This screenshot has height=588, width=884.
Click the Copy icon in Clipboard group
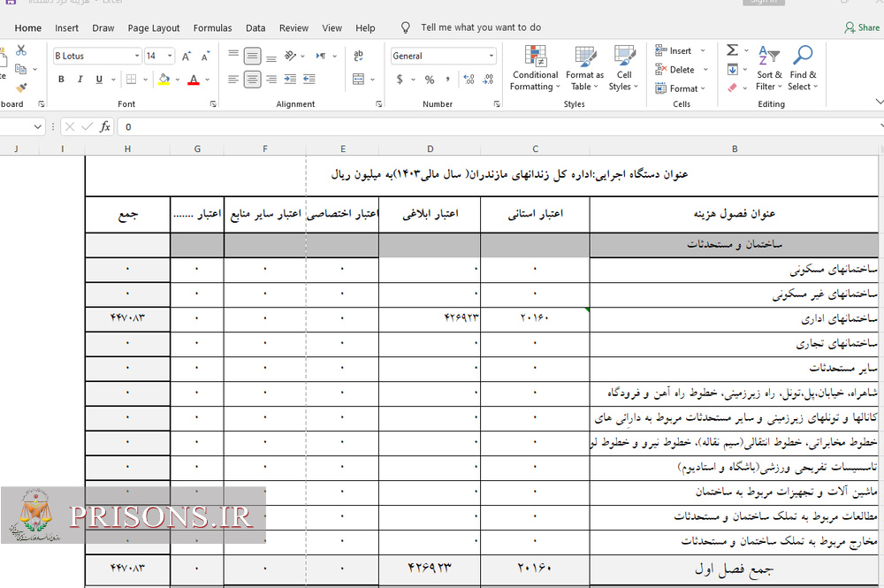[21, 69]
